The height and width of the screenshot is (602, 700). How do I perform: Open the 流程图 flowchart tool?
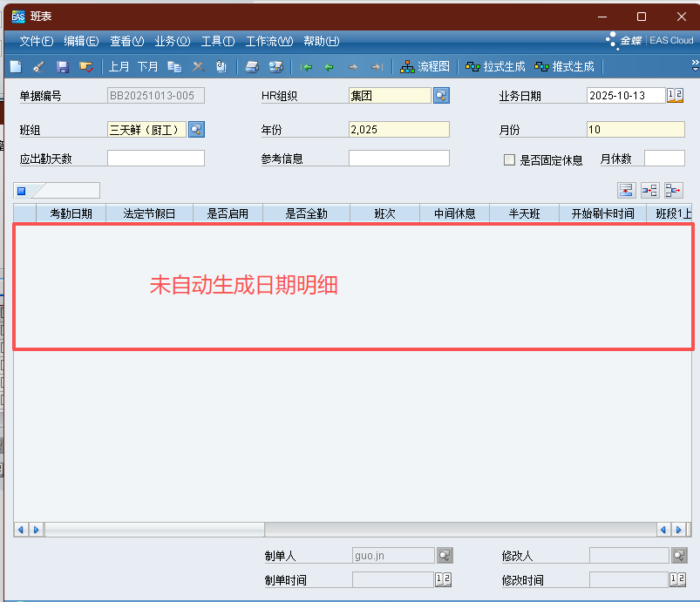coord(425,66)
